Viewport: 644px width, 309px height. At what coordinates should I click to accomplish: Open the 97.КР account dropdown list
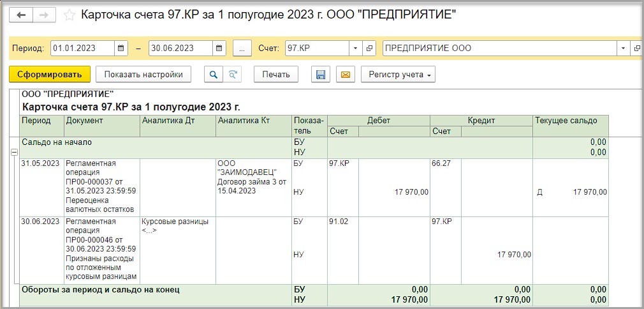pos(355,48)
